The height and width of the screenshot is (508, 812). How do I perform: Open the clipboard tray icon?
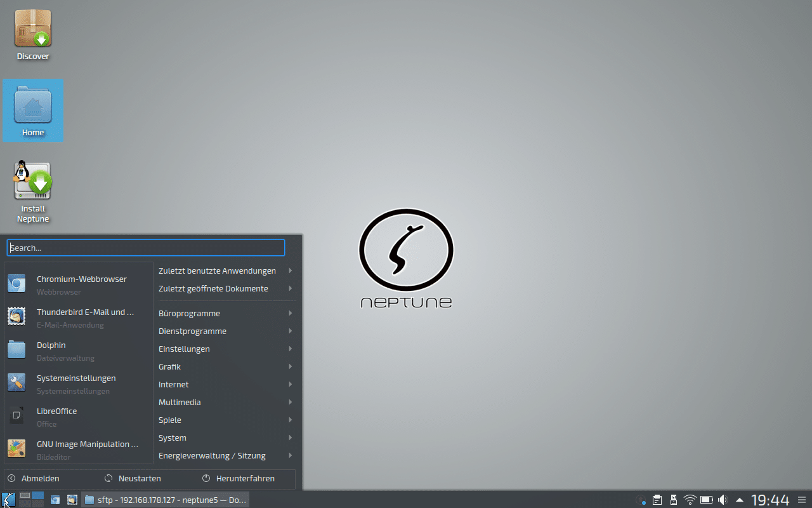658,500
